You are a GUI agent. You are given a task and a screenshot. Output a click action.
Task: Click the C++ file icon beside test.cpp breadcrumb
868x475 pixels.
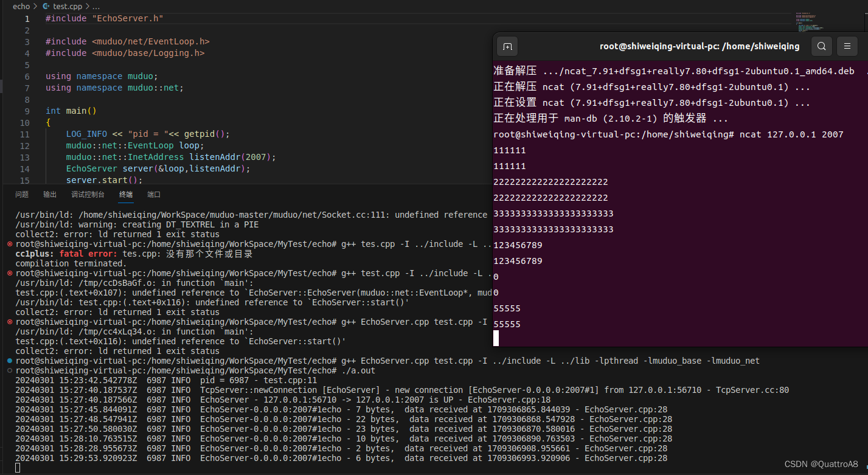(x=46, y=6)
